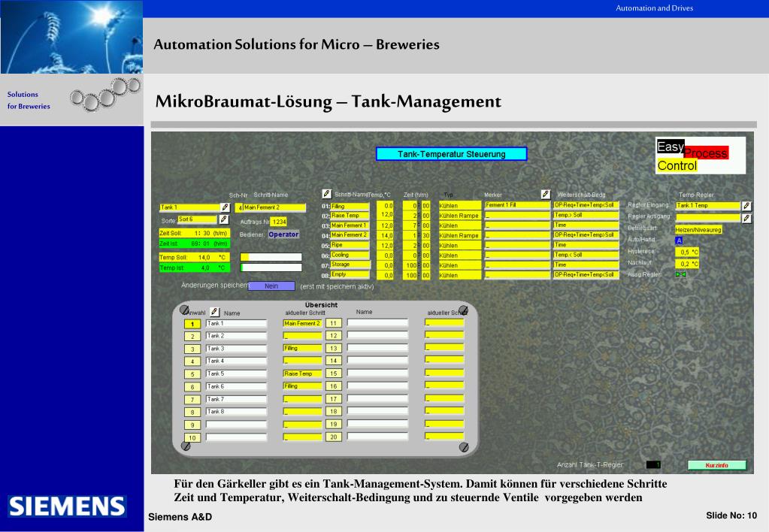Open the Kurzinfo button
769x532 pixels.
[717, 465]
